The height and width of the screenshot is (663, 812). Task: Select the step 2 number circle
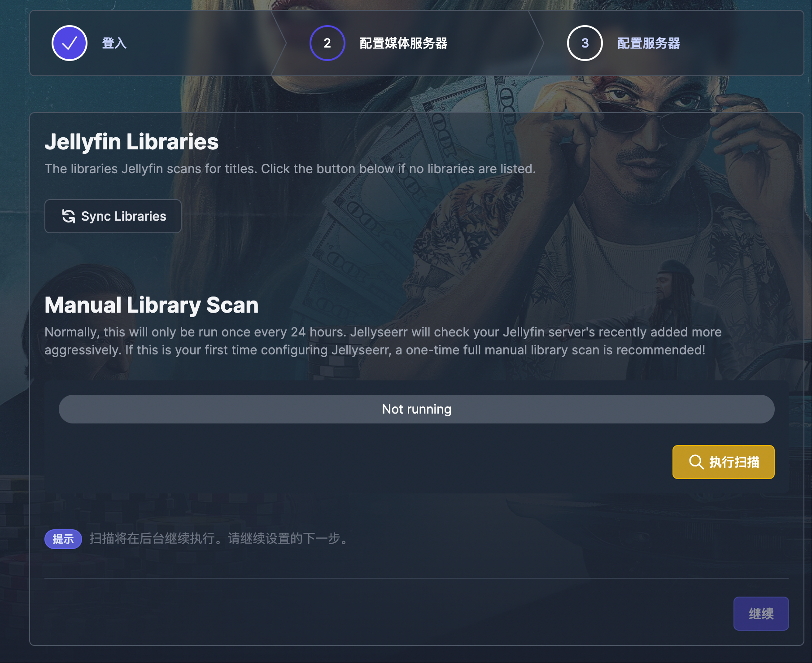pyautogui.click(x=327, y=43)
